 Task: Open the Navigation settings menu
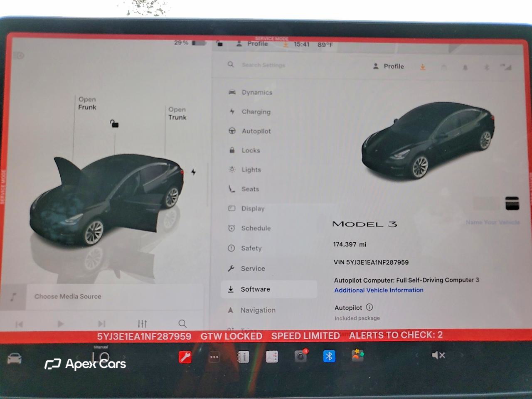pyautogui.click(x=251, y=310)
